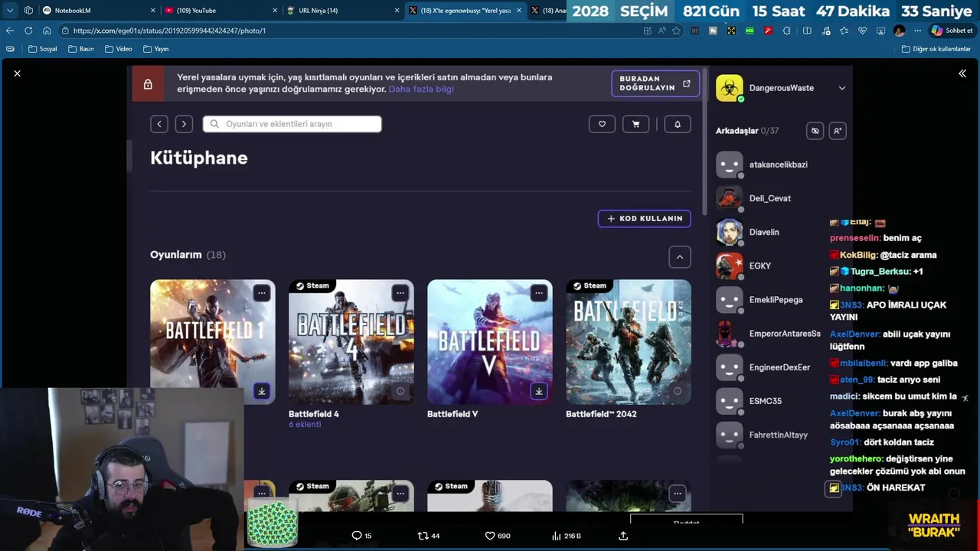Open Battlefield 4 more options menu
The height and width of the screenshot is (551, 980).
coord(400,293)
